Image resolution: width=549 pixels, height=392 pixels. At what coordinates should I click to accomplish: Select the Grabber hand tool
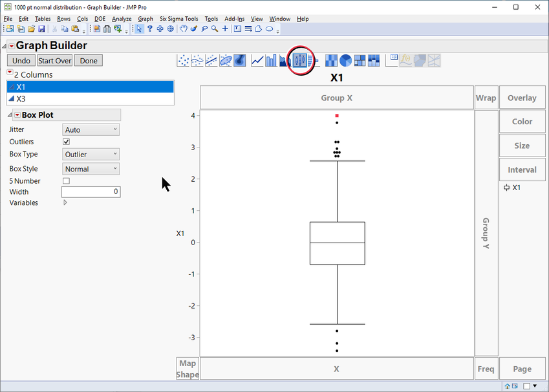[184, 29]
